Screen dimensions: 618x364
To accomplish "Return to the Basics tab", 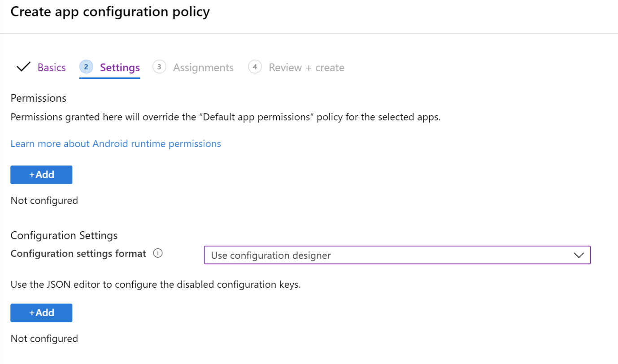I will pos(51,67).
